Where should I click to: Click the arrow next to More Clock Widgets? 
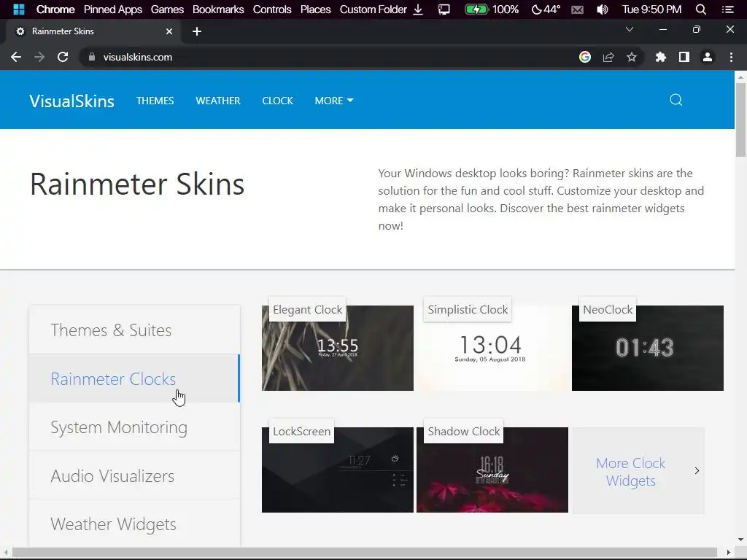tap(697, 471)
